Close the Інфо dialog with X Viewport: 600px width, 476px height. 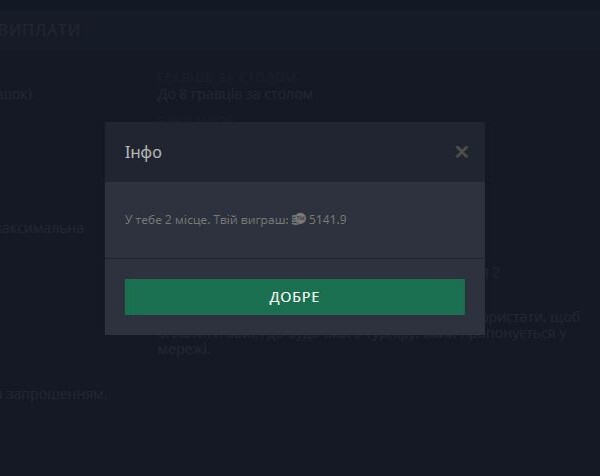(461, 152)
